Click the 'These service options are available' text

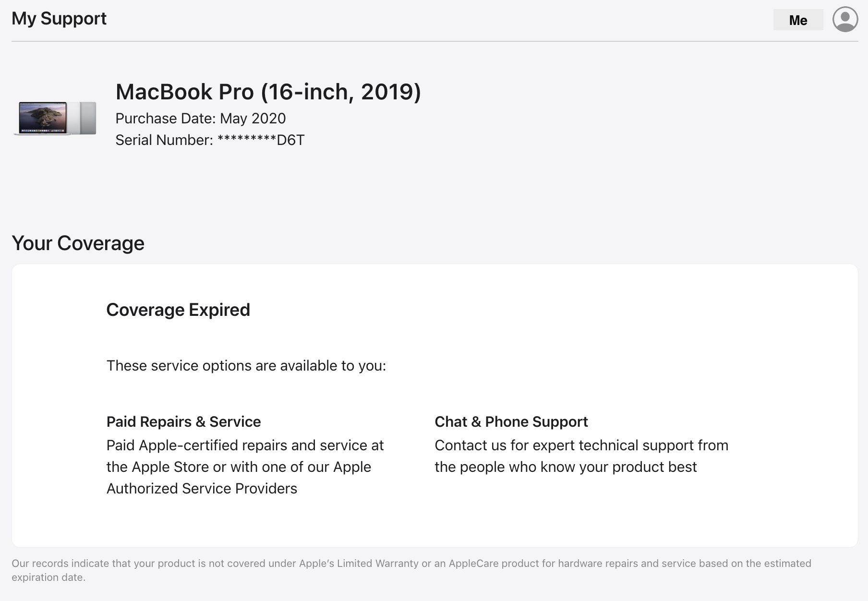click(246, 366)
